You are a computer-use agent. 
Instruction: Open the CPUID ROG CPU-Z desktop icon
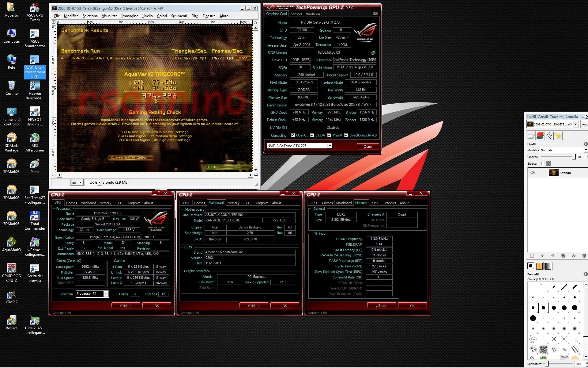[11, 273]
